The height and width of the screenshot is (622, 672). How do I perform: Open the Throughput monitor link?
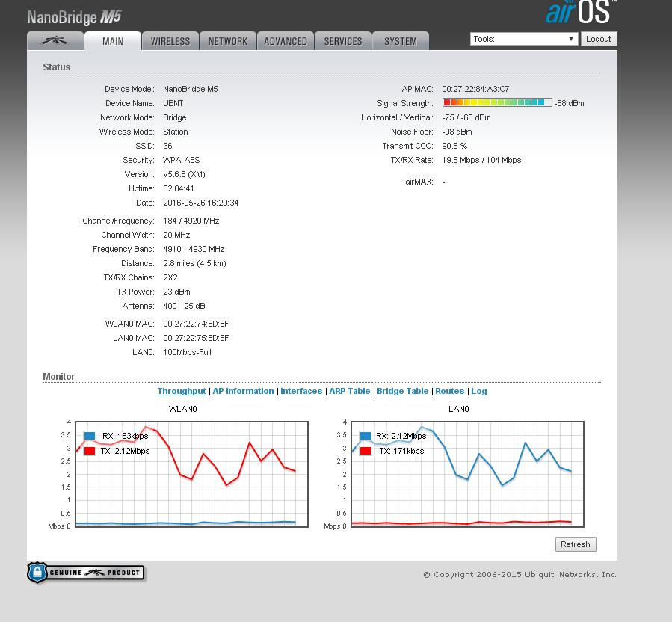pyautogui.click(x=182, y=391)
